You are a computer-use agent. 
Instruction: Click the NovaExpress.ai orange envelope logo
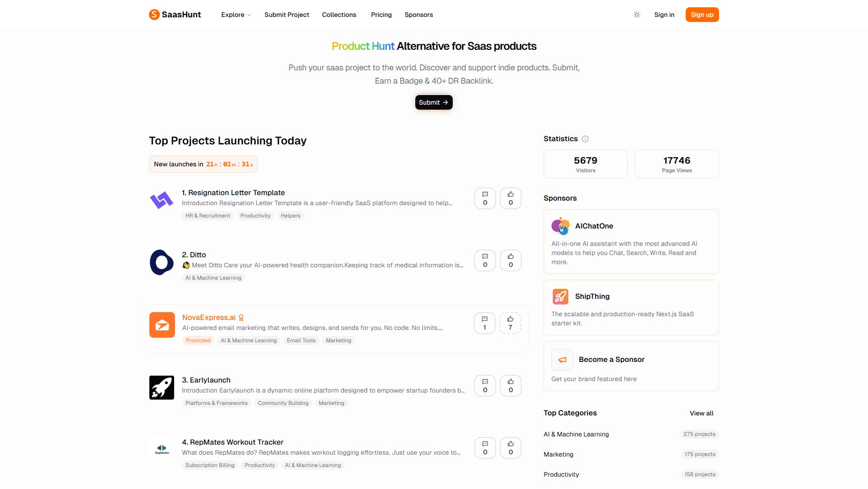[x=162, y=325]
